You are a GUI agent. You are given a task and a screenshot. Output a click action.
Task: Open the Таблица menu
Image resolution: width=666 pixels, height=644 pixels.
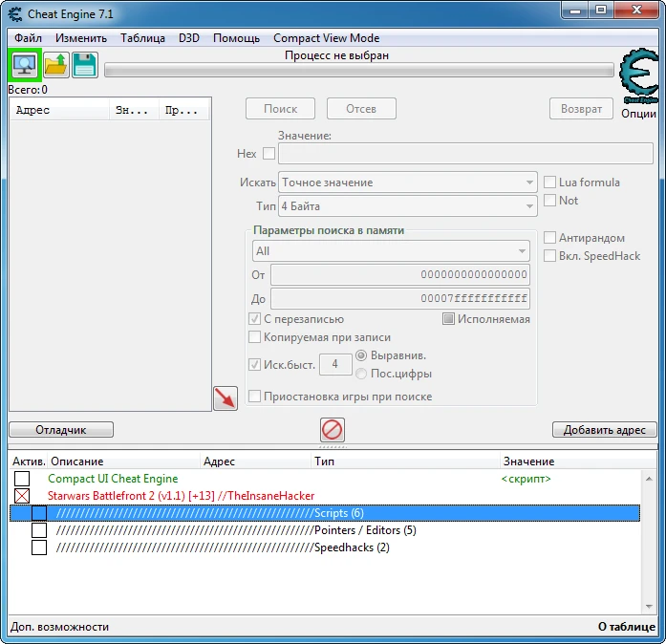pos(142,38)
